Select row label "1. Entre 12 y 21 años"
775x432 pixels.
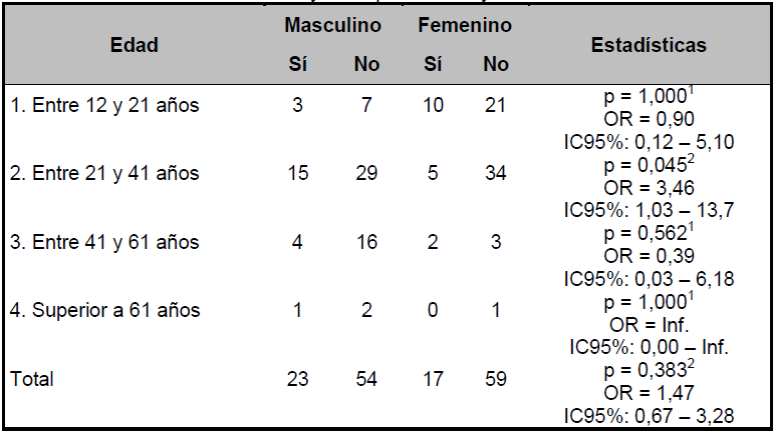(x=105, y=106)
